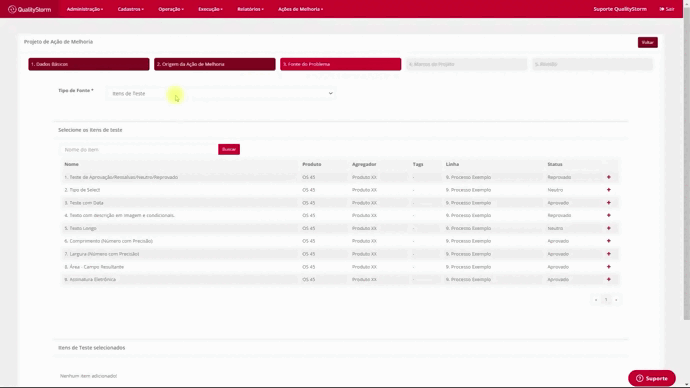Go to step 2. Origem da Ação de Melhoria
The image size is (690, 388).
215,64
